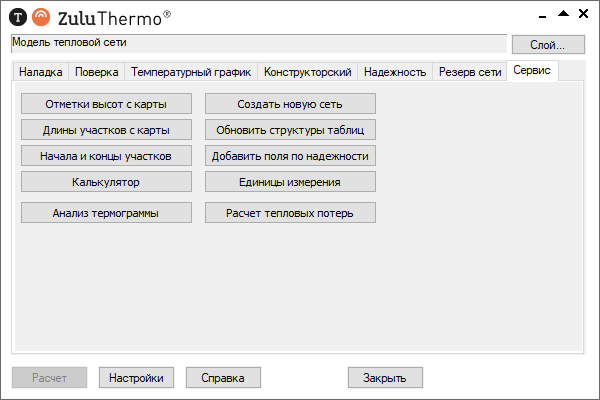Open Единицы измерения settings

click(x=290, y=182)
